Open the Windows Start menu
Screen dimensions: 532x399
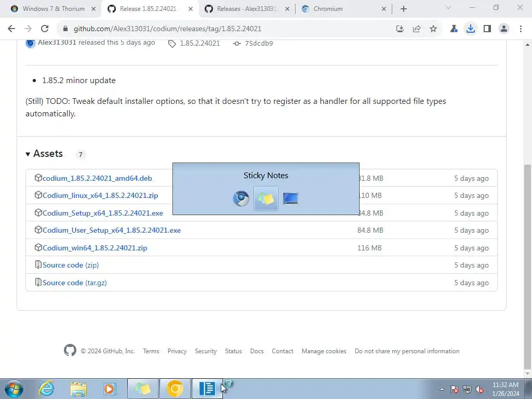coord(14,389)
